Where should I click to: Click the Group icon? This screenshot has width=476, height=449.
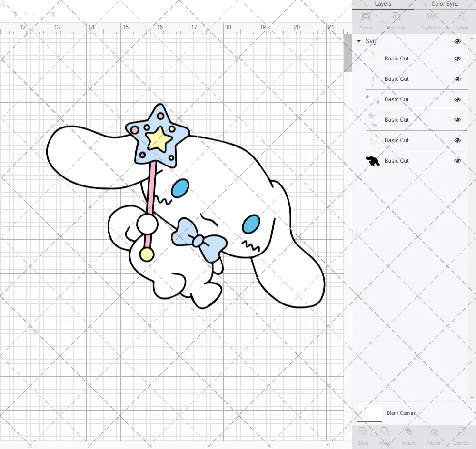pos(366,19)
